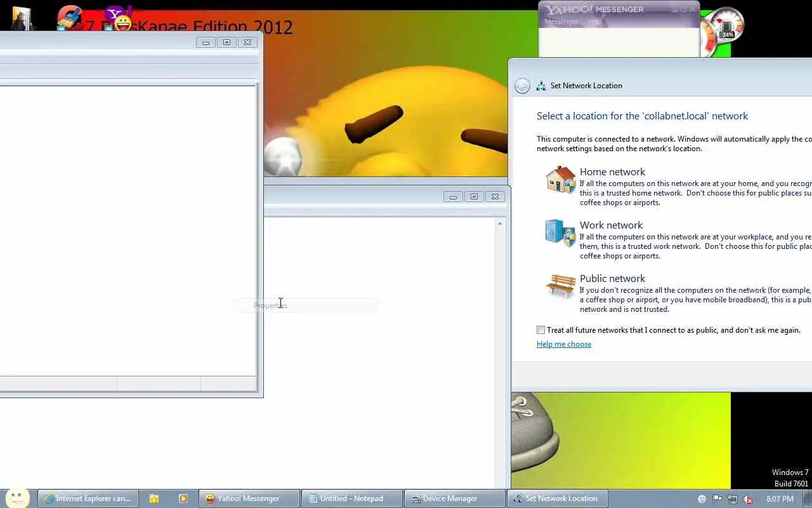Select the Public network heading
The height and width of the screenshot is (508, 812).
point(612,279)
